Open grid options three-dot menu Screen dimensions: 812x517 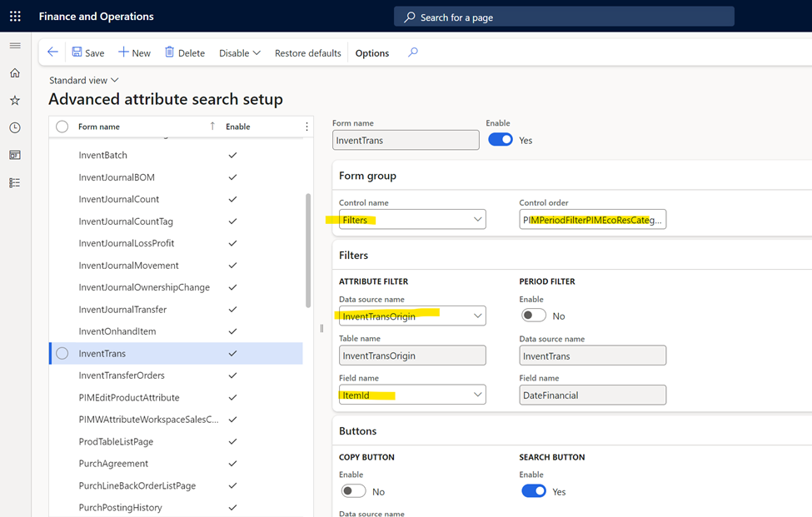(306, 127)
